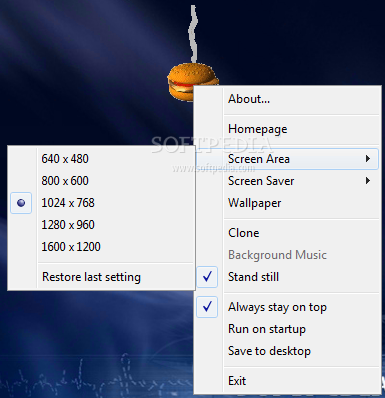Toggle the Stand still option

287,277
